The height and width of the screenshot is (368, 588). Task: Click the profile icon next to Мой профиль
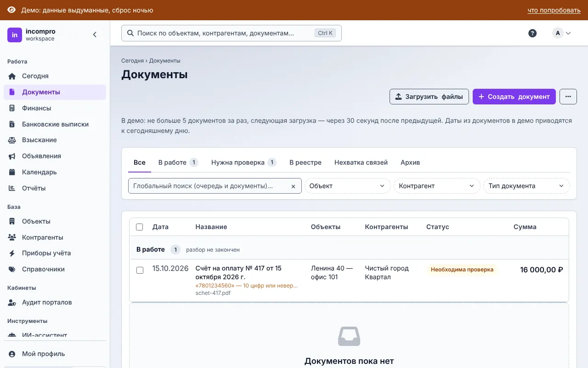pyautogui.click(x=12, y=354)
